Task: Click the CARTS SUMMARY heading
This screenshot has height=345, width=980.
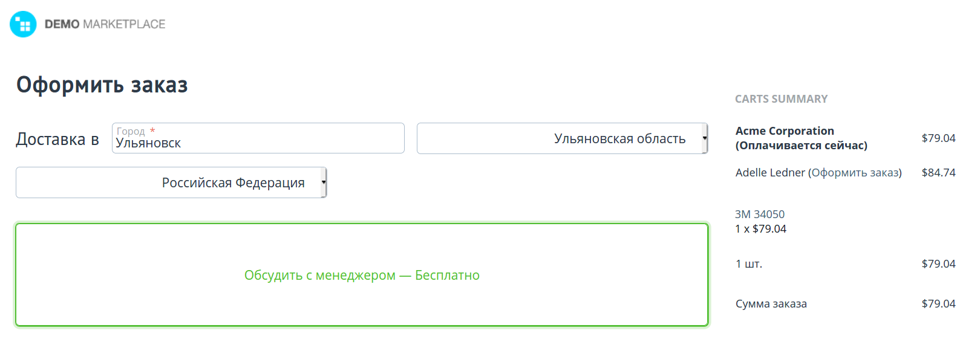Action: pos(781,99)
